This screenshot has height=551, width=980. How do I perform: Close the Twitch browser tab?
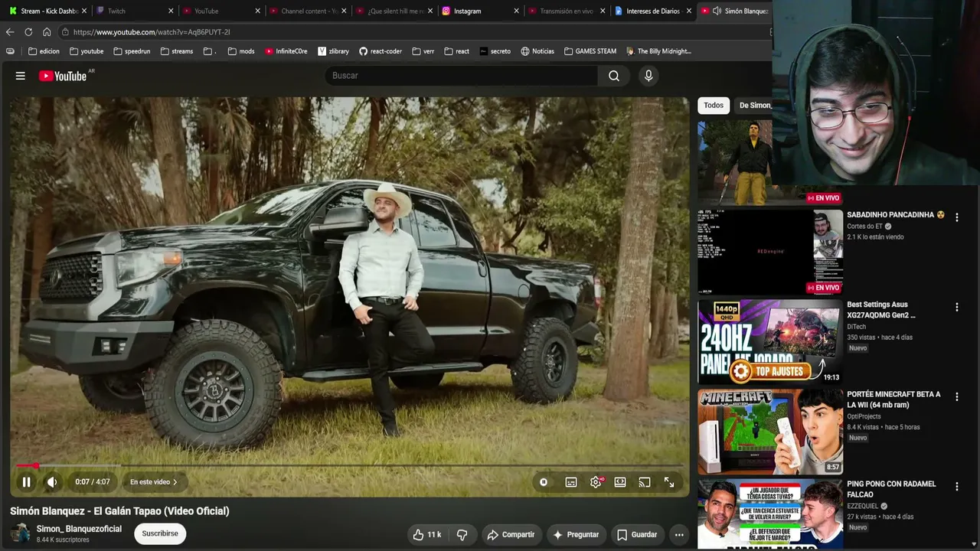click(x=170, y=11)
